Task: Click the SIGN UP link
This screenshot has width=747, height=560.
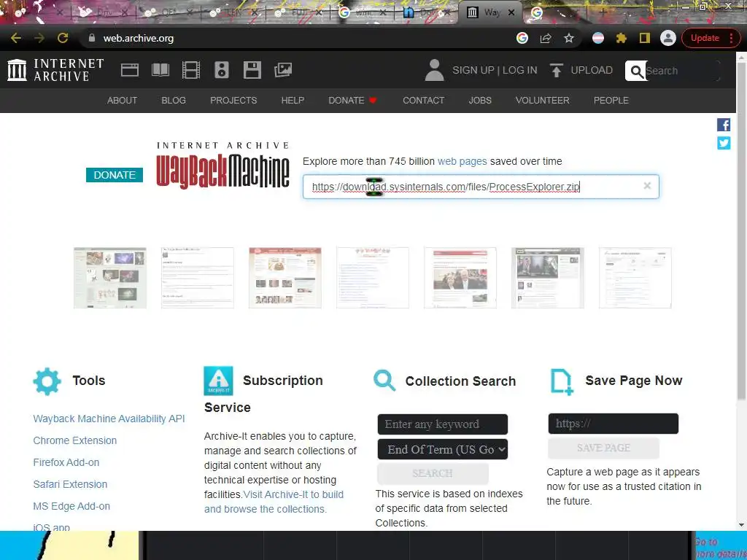Action: (x=473, y=70)
